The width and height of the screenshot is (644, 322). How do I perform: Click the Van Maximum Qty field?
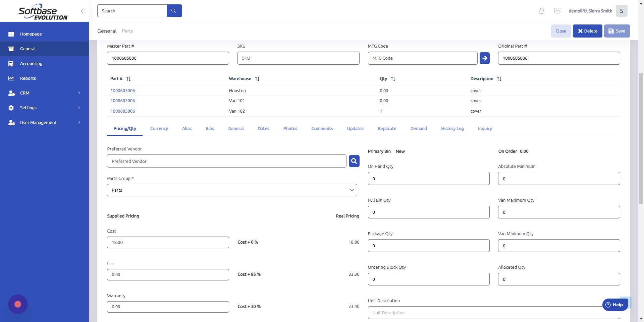559,212
